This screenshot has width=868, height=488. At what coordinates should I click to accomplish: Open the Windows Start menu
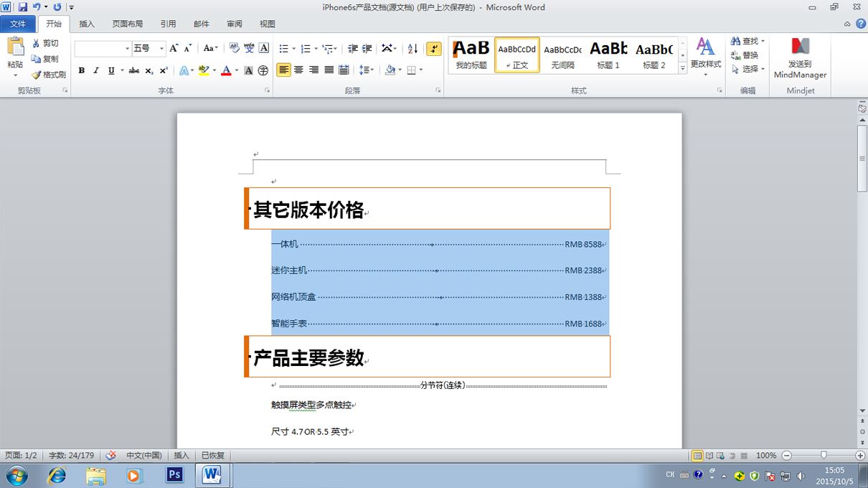[16, 475]
